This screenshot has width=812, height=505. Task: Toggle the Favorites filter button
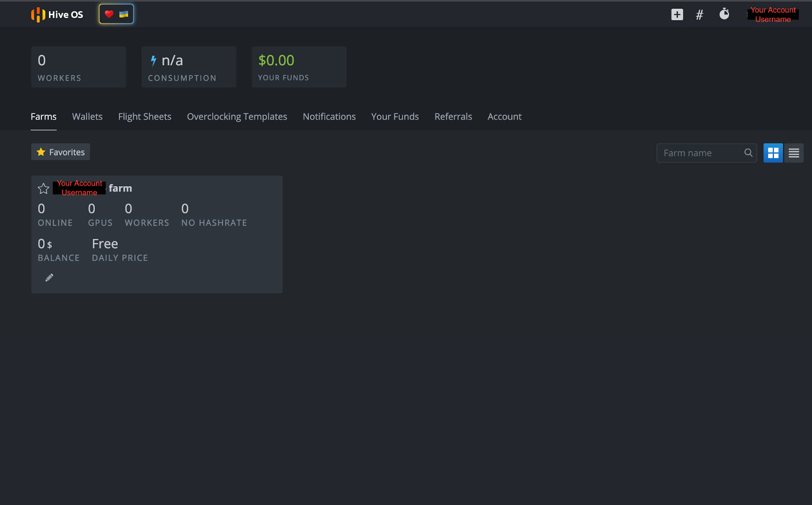[60, 152]
